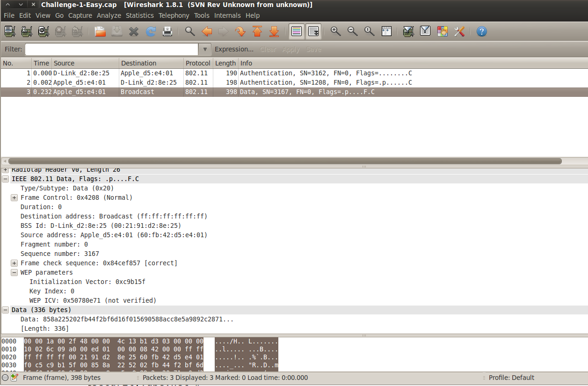Open the Edit Coloring Rules icon
Screen dimensions: 588x386
pos(442,31)
